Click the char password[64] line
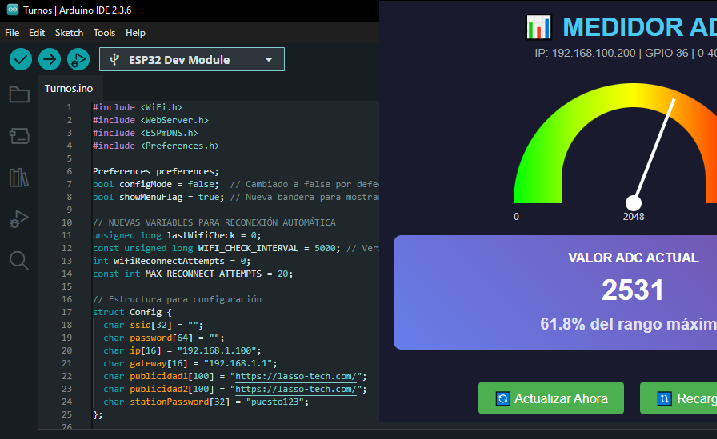The width and height of the screenshot is (717, 439). (x=164, y=338)
